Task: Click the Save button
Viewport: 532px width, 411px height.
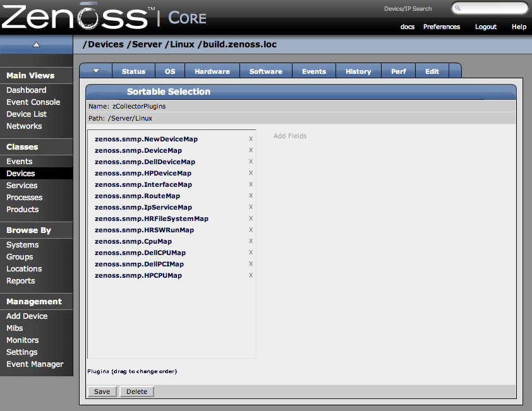Action: point(102,391)
